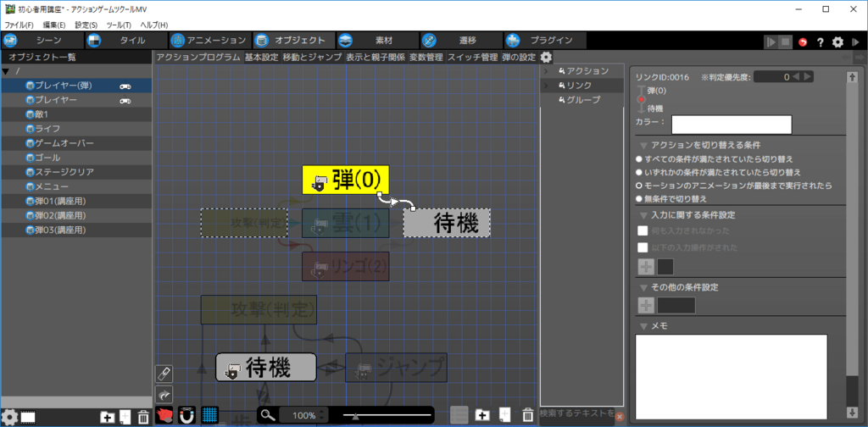
Task: Open settings via top-right gear icon
Action: coord(838,42)
